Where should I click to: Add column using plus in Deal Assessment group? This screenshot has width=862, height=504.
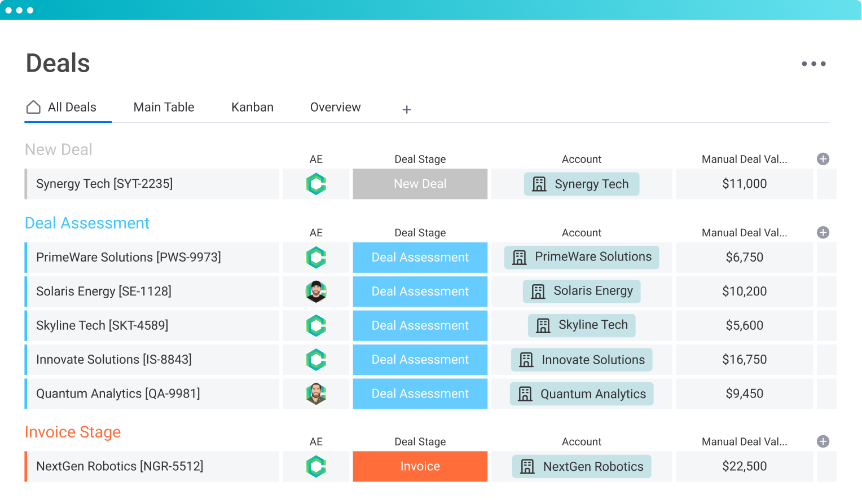pyautogui.click(x=823, y=232)
